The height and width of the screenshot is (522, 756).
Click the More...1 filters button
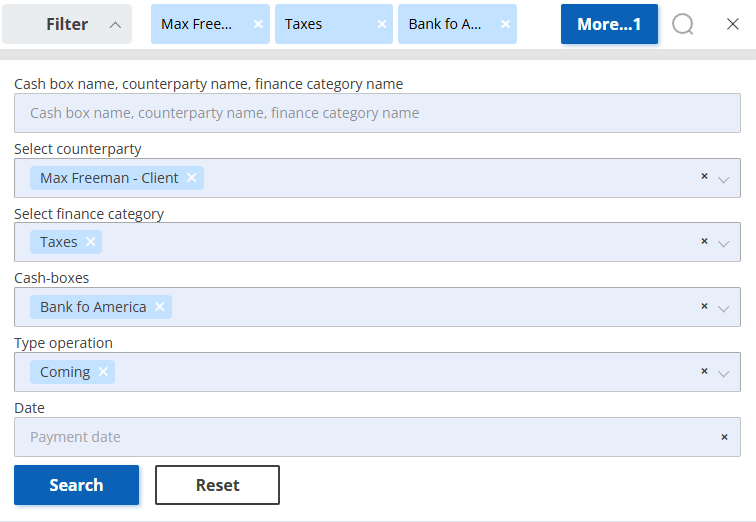[609, 24]
